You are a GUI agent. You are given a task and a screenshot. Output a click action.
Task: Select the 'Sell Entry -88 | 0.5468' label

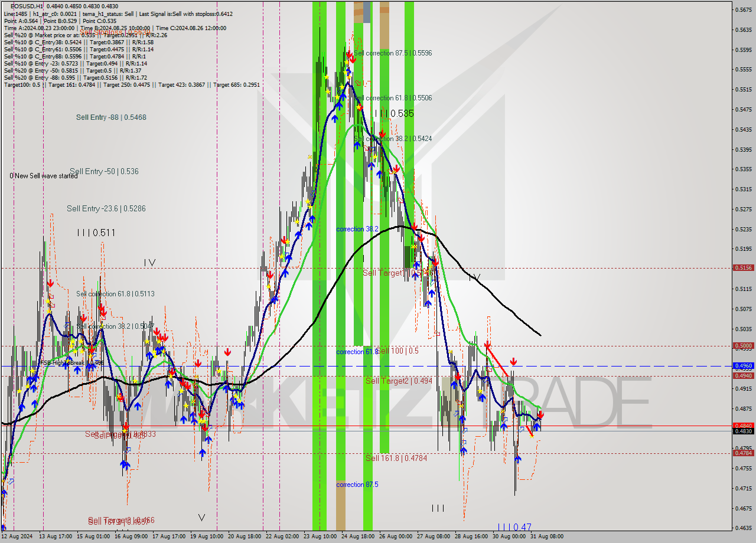pyautogui.click(x=111, y=117)
